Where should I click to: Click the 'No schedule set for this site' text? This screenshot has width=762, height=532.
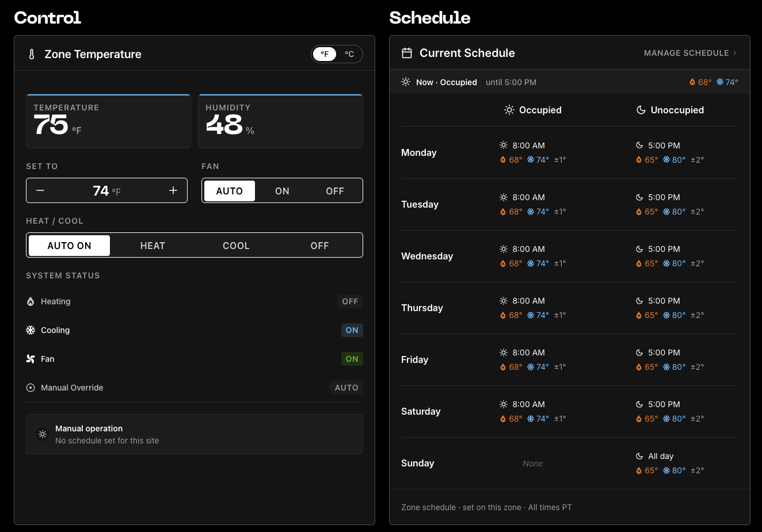[x=107, y=441]
